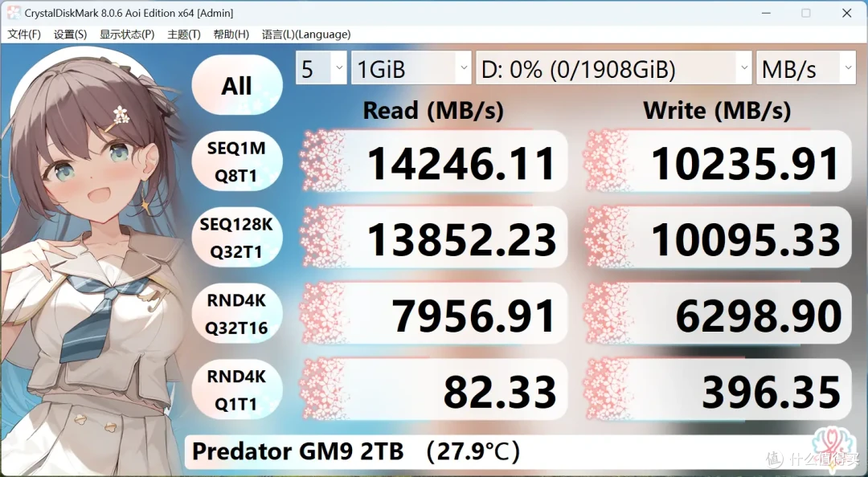Run the SEQ128K Q32T1 test

click(237, 238)
